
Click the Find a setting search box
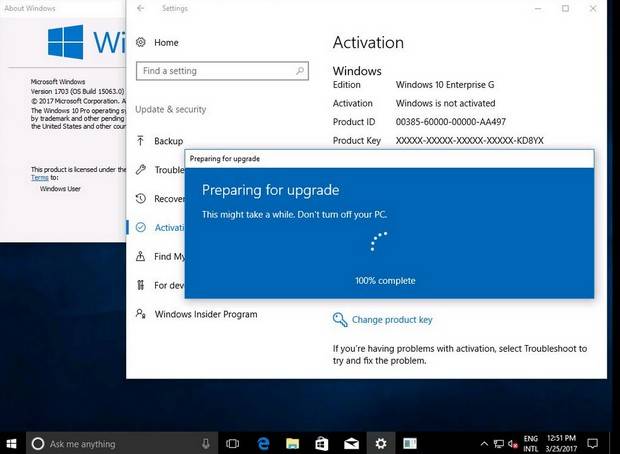click(222, 71)
